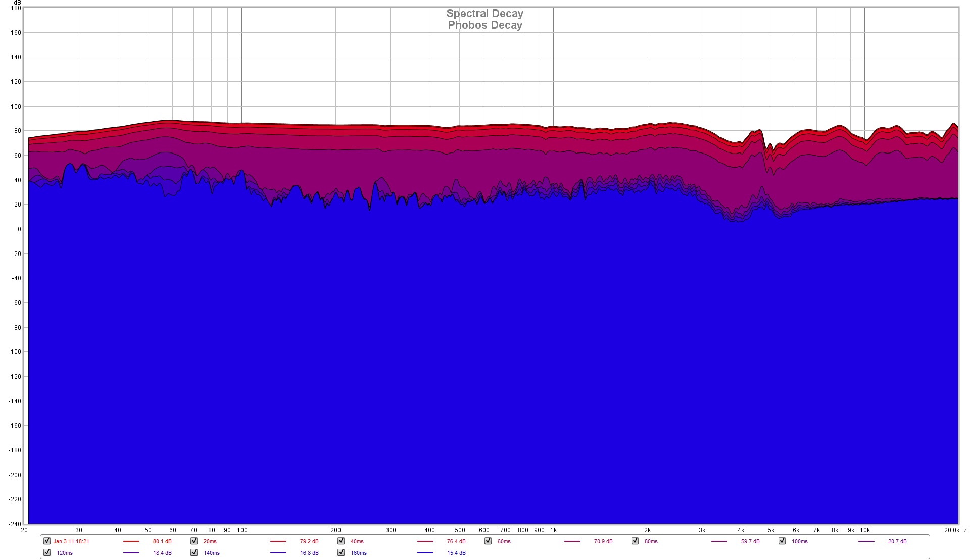Toggle the 20ms slice checkbox
The width and height of the screenshot is (970, 560).
point(194,541)
